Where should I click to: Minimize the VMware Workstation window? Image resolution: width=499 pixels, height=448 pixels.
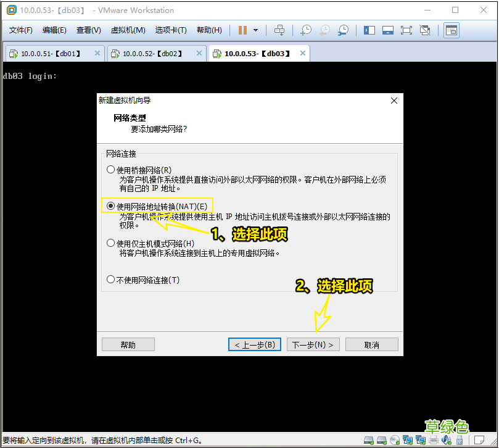[x=427, y=10]
